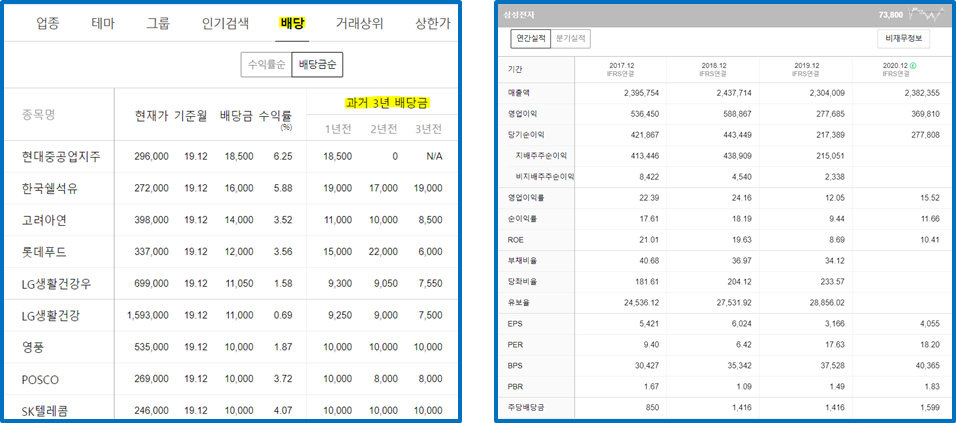The width and height of the screenshot is (956, 423).
Task: Switch to the 테마 tab
Action: click(103, 24)
